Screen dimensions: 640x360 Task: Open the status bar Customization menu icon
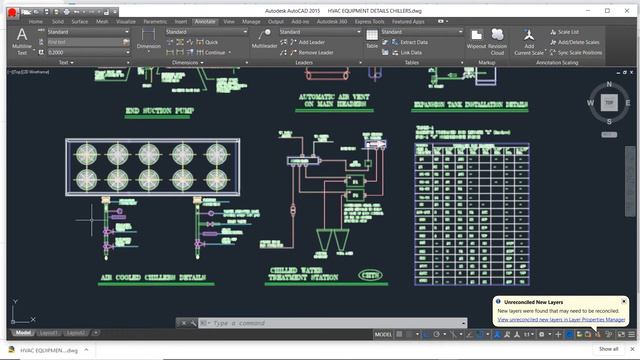pyautogui.click(x=631, y=335)
